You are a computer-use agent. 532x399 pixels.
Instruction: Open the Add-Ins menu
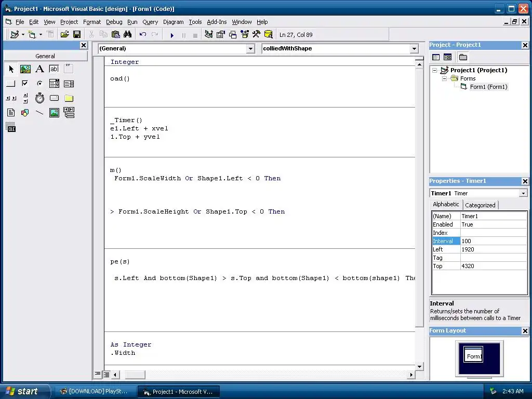[217, 22]
